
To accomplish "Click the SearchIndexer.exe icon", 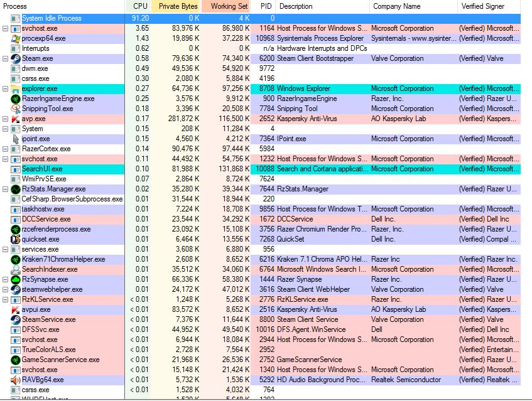I will point(16,269).
